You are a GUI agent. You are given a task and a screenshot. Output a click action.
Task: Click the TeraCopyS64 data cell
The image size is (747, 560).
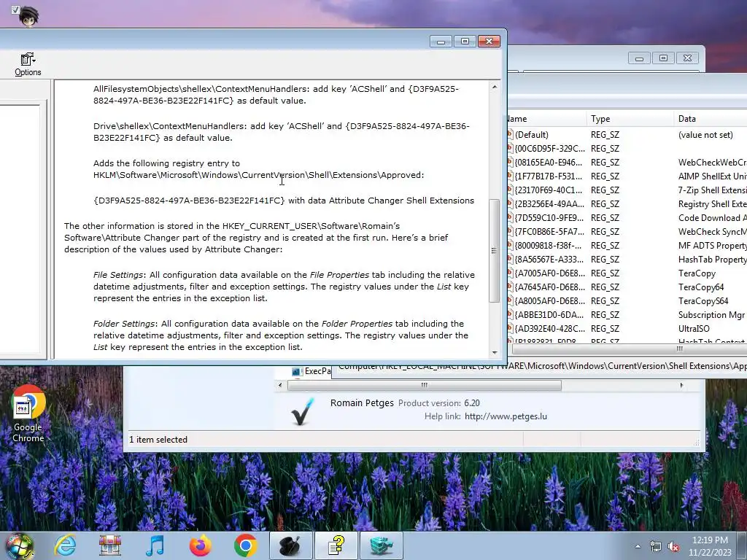(x=703, y=300)
